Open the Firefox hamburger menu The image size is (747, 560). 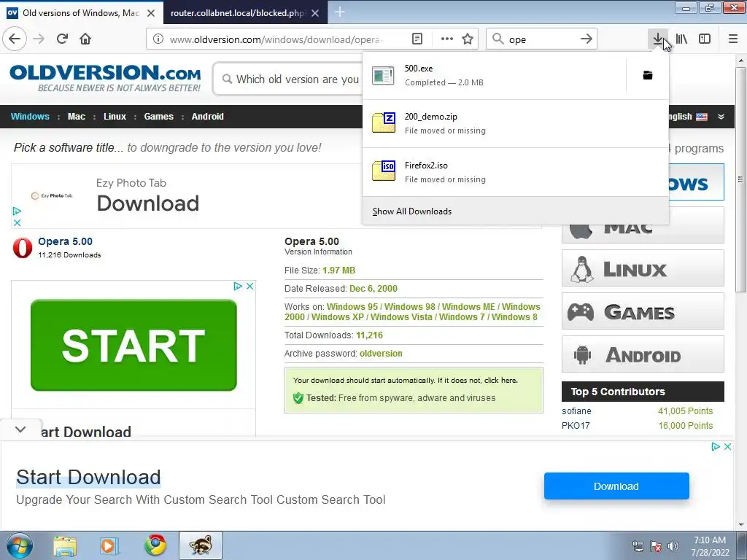733,39
